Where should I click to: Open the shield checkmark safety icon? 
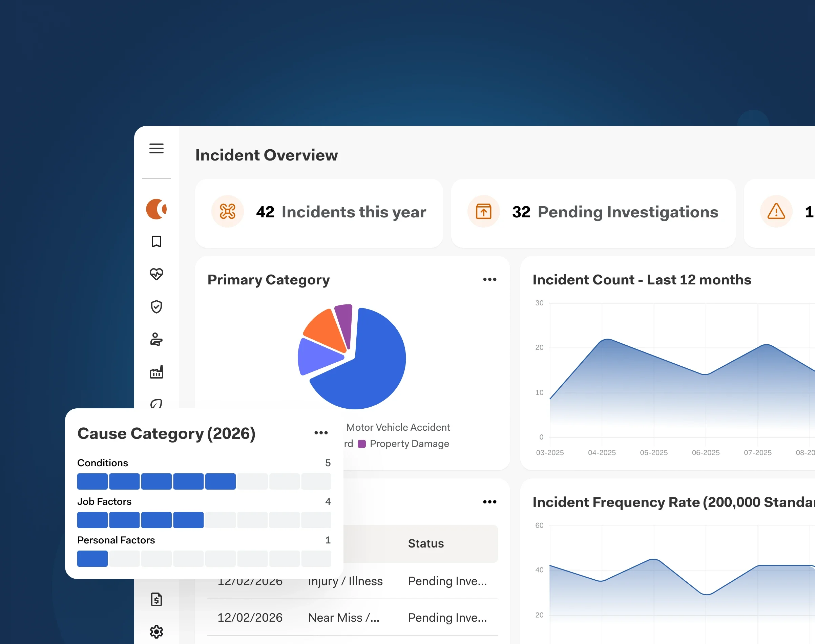156,307
